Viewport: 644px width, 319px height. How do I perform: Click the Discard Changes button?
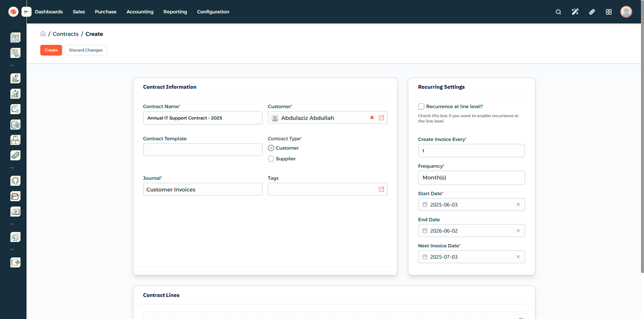pos(86,50)
